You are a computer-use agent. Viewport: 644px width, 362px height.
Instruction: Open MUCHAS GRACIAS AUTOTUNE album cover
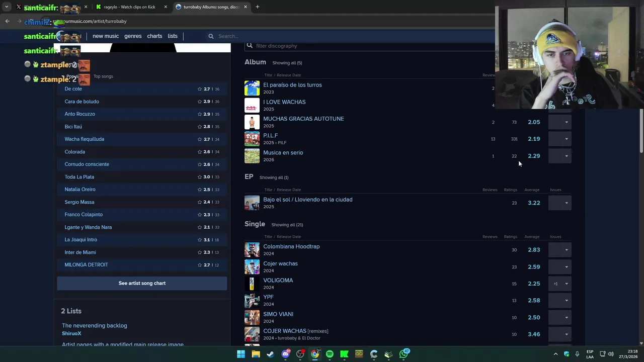pyautogui.click(x=252, y=122)
